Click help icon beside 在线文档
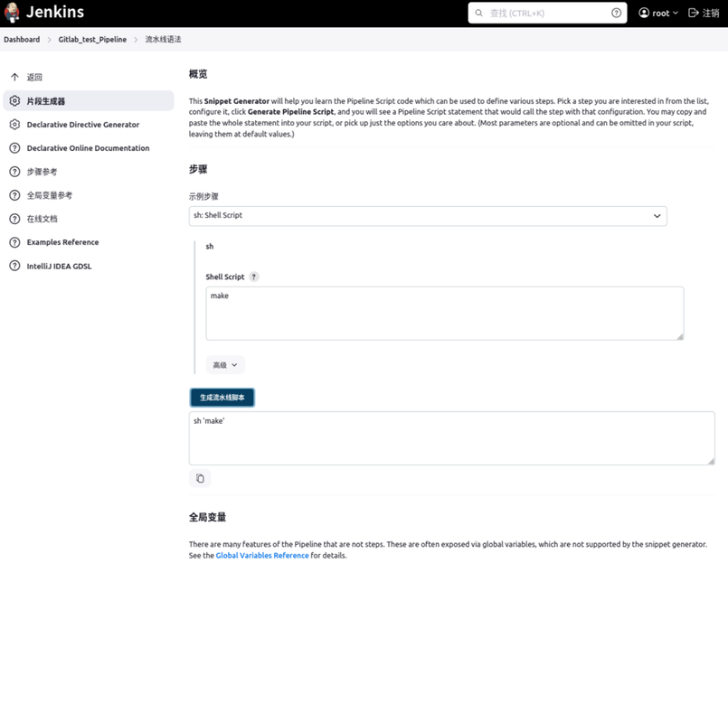The width and height of the screenshot is (728, 723). pos(14,219)
